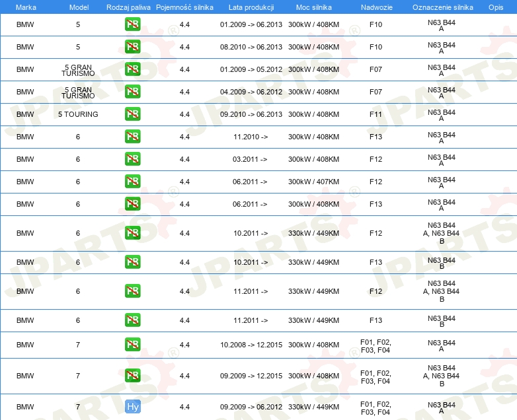
Task: Click the Marka column header
Action: 26,7
